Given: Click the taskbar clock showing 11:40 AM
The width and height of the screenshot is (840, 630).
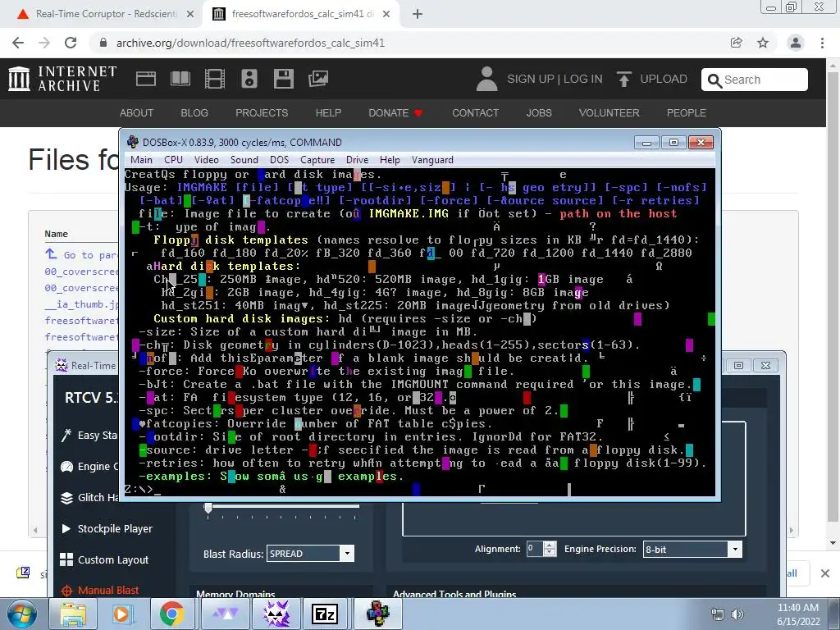Looking at the screenshot, I should (798, 614).
